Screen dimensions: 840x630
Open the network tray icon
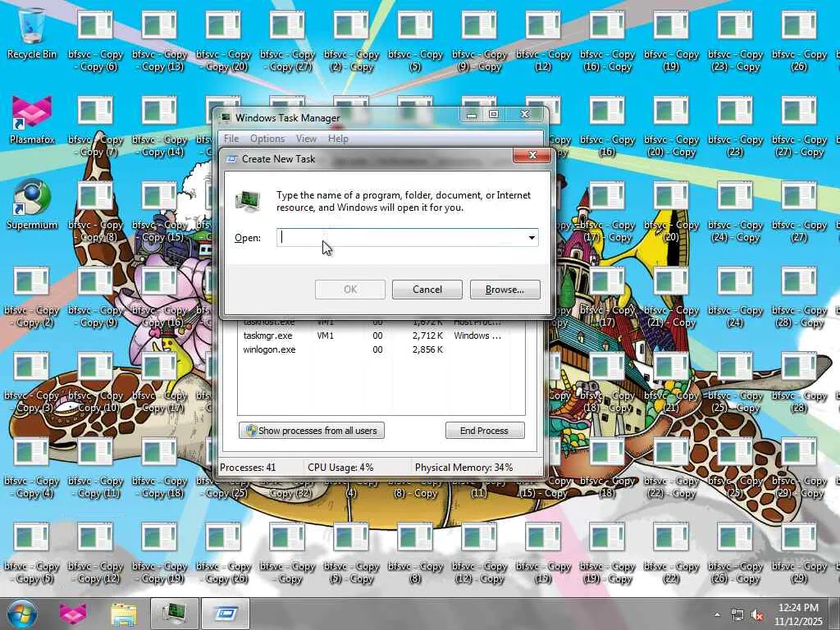737,615
